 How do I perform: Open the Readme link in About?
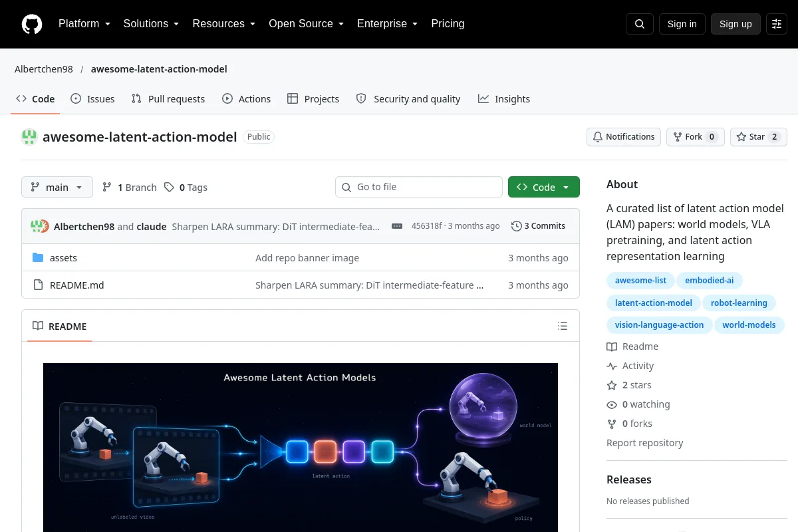point(632,346)
